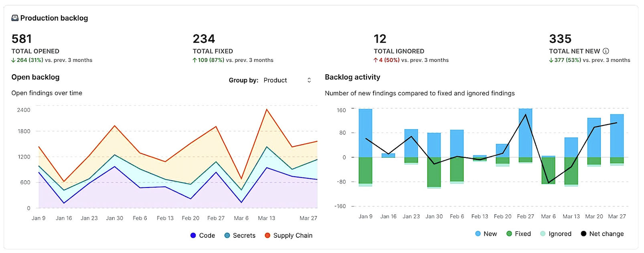Click the Feb 27 blue New bar

tap(525, 133)
